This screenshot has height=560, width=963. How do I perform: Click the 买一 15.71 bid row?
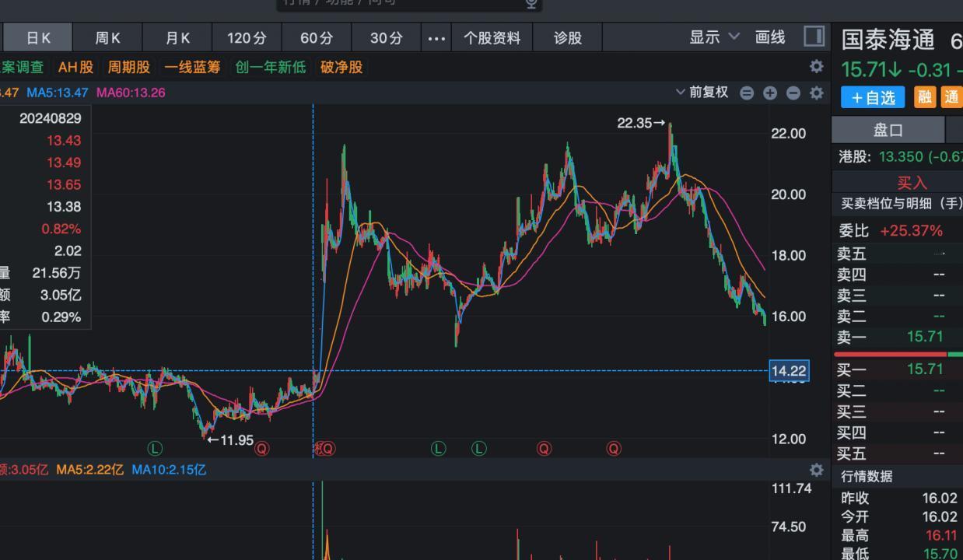click(898, 369)
